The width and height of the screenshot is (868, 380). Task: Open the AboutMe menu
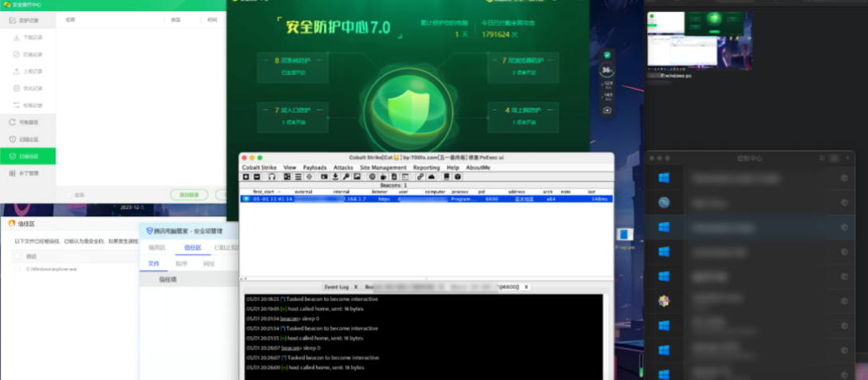click(478, 168)
